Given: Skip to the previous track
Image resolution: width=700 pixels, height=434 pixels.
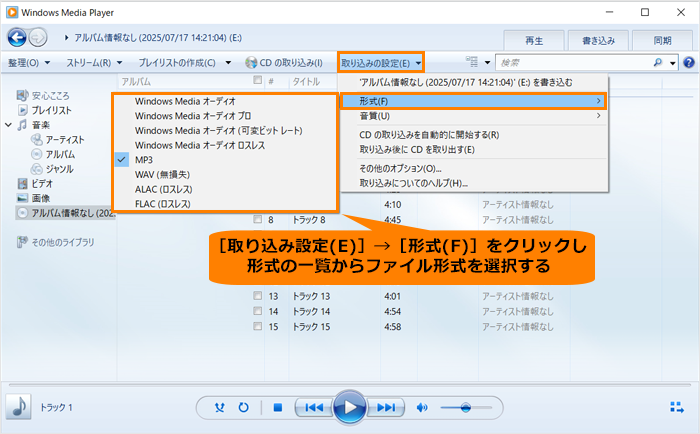Looking at the screenshot, I should tap(314, 407).
